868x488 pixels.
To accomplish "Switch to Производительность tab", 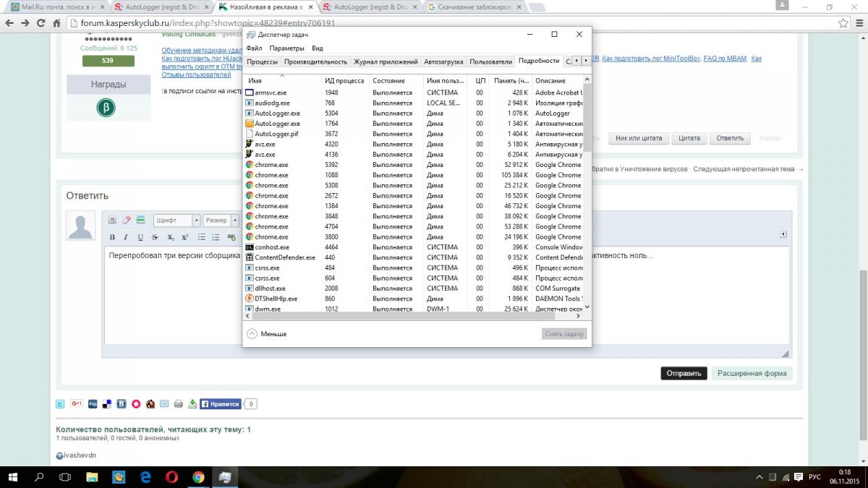I will pos(315,61).
